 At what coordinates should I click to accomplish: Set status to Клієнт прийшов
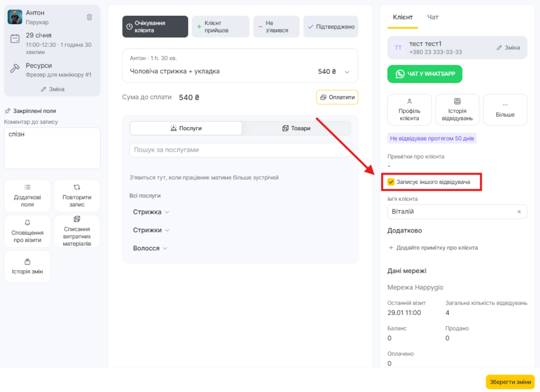coord(220,27)
